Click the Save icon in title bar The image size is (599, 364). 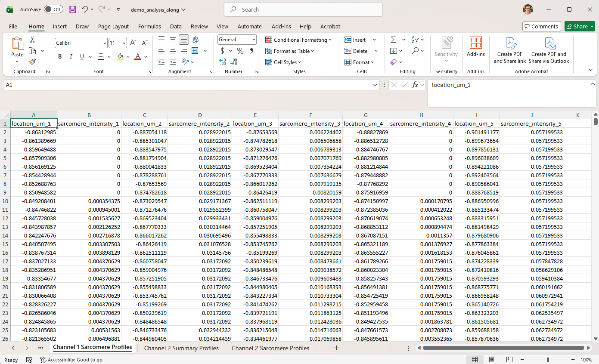(x=72, y=9)
